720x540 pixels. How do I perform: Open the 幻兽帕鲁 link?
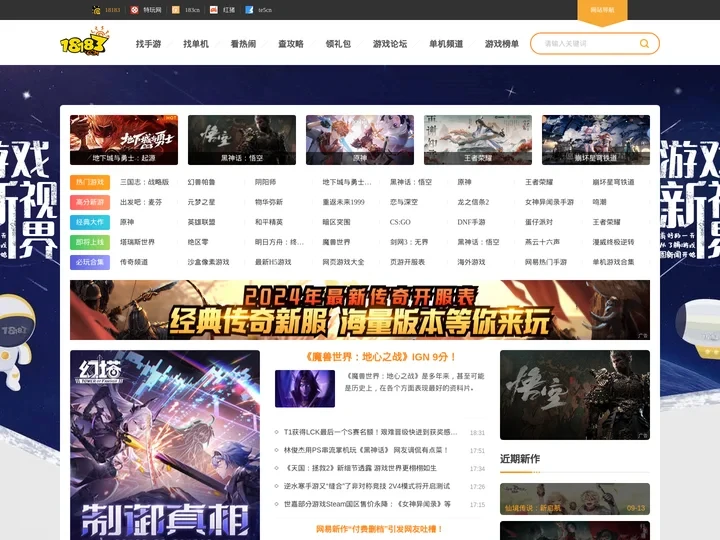click(x=201, y=182)
